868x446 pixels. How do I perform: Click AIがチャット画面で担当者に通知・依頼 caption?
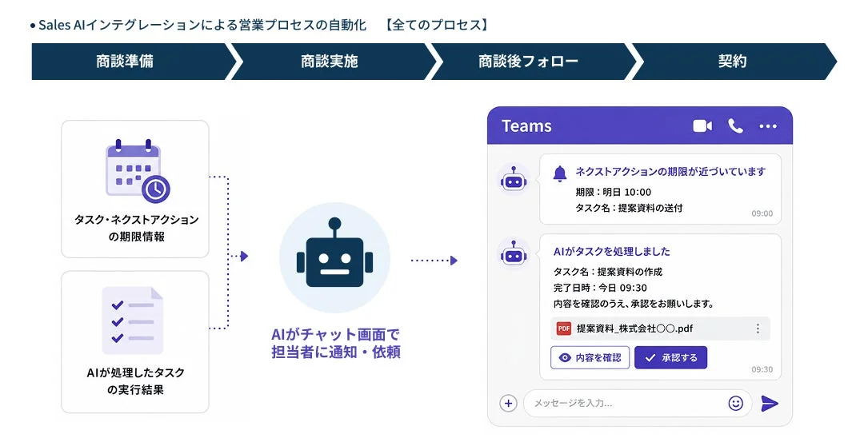[x=335, y=343]
